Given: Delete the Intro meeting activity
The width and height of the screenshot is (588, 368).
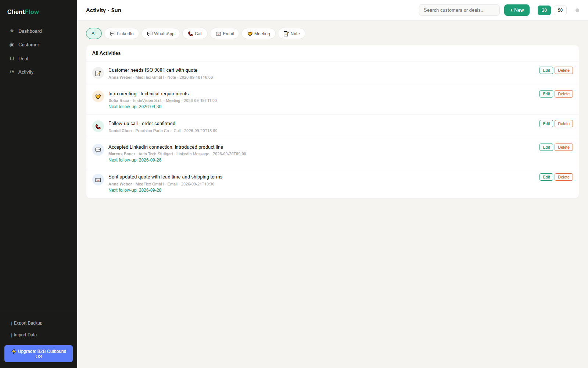Looking at the screenshot, I should coord(564,94).
